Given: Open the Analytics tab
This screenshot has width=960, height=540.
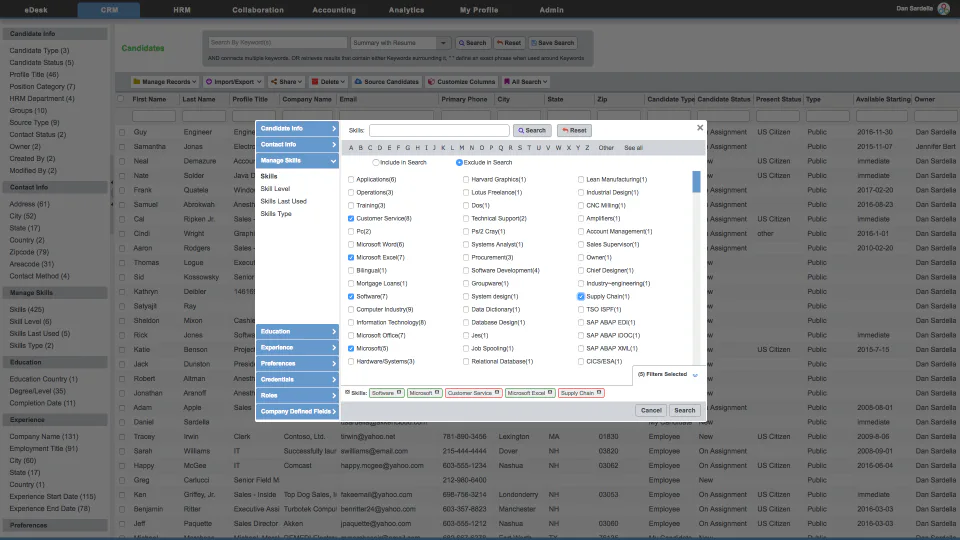Looking at the screenshot, I should click(x=406, y=10).
